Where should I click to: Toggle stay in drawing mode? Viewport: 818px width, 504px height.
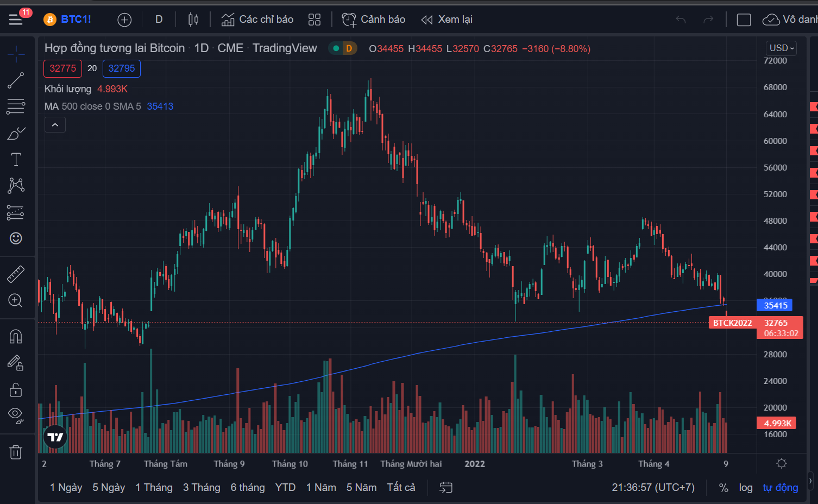pyautogui.click(x=16, y=363)
